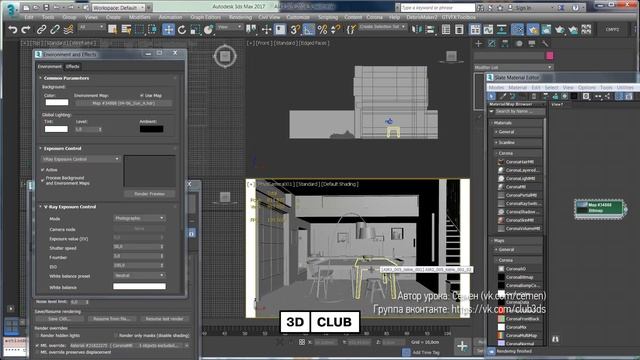Toggle the Percent Snap icon
640x360 pixels.
[322, 29]
